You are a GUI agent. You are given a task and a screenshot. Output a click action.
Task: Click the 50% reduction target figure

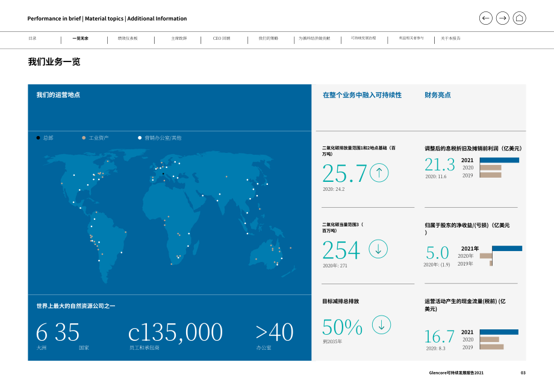[343, 327]
